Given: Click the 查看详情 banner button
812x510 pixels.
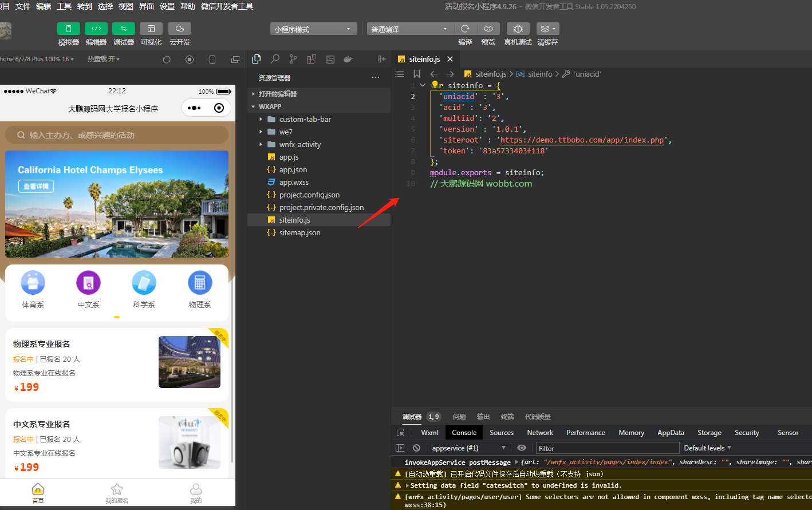Looking at the screenshot, I should (36, 187).
